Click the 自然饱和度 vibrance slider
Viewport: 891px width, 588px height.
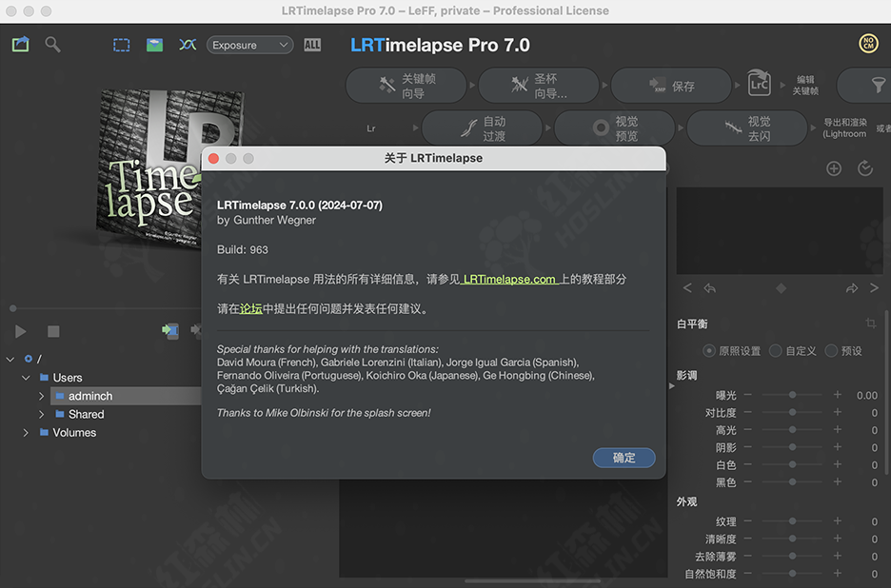click(x=792, y=574)
